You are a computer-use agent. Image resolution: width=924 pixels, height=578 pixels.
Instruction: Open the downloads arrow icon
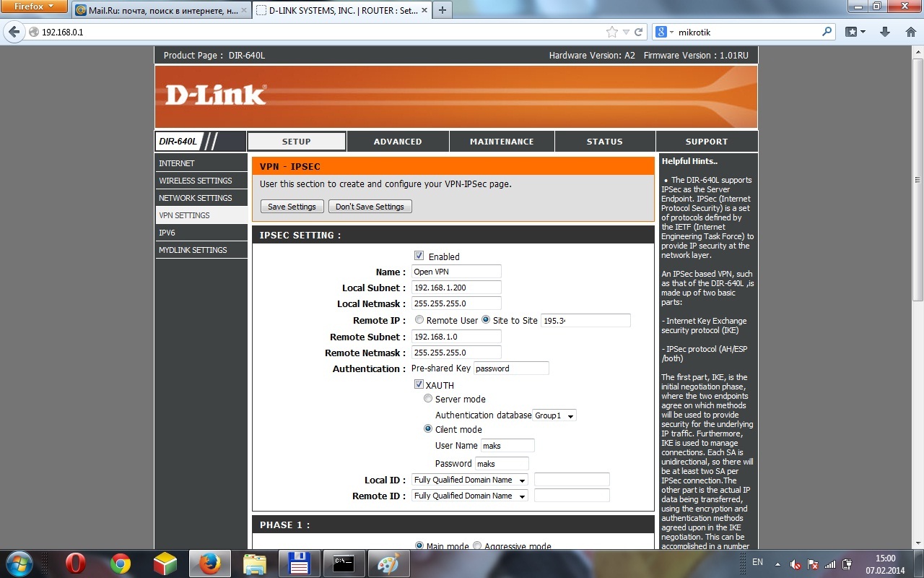click(x=885, y=32)
